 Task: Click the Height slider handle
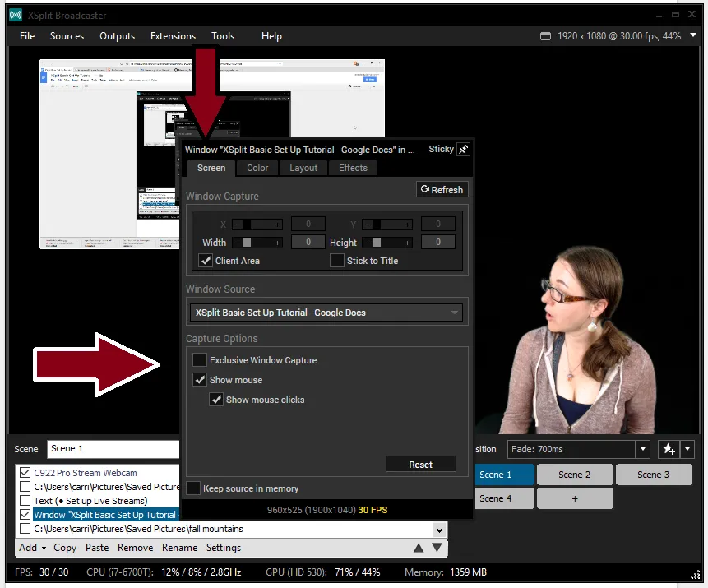click(x=376, y=243)
